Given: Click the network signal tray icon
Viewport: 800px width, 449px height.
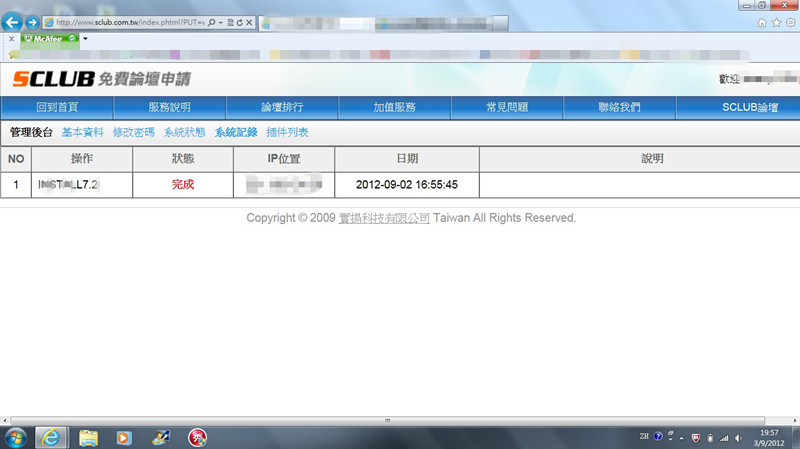Looking at the screenshot, I should click(x=724, y=438).
